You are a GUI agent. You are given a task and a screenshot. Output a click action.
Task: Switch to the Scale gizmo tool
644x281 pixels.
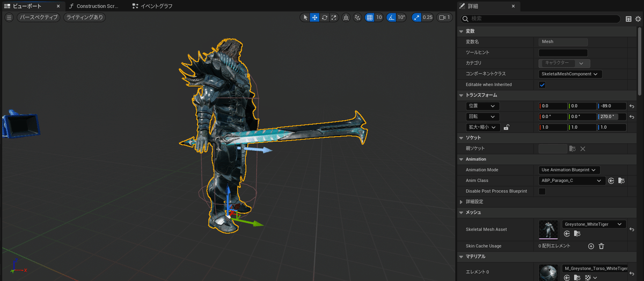pos(334,17)
